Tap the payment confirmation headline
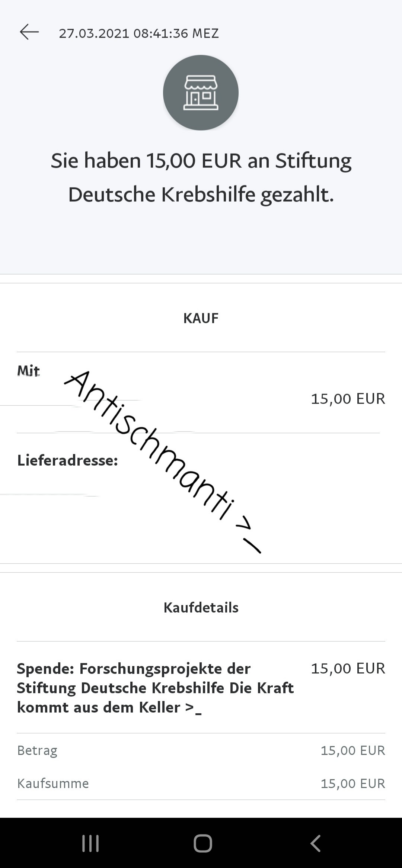The height and width of the screenshot is (868, 402). [x=201, y=177]
